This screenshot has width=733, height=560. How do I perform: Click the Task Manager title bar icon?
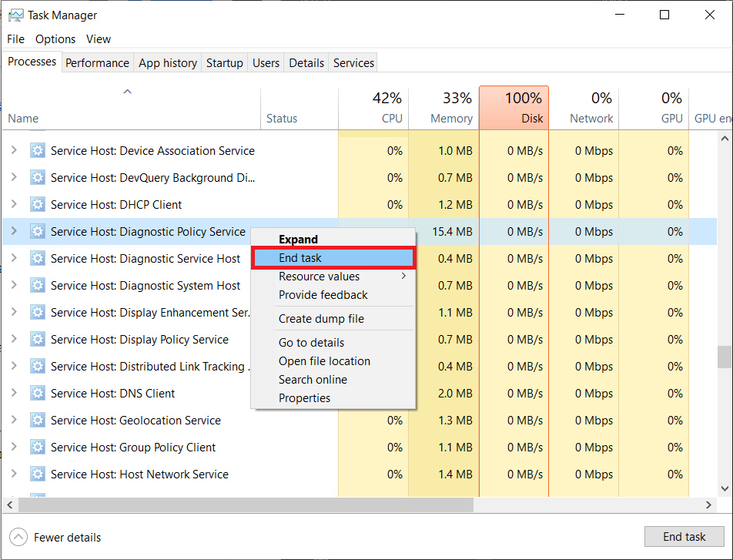tap(14, 15)
